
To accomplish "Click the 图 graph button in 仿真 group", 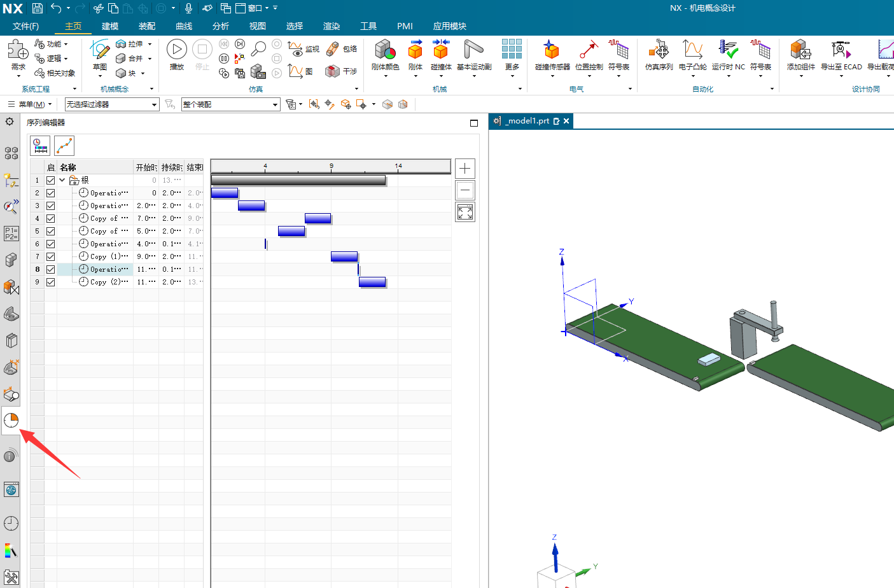I will pos(300,71).
